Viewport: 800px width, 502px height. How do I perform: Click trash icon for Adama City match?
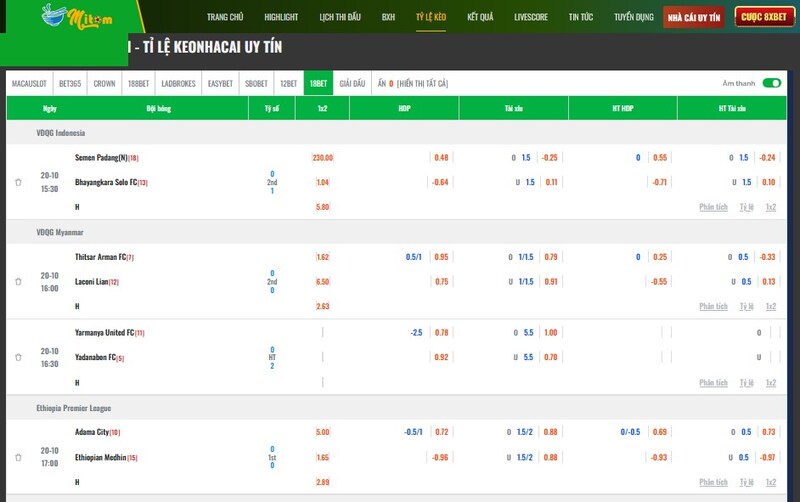(18, 457)
